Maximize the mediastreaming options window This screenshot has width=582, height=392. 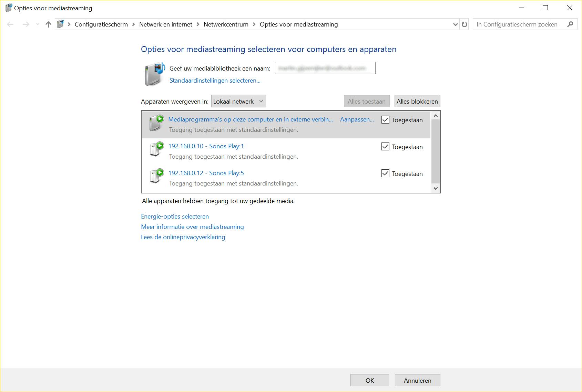pos(545,8)
